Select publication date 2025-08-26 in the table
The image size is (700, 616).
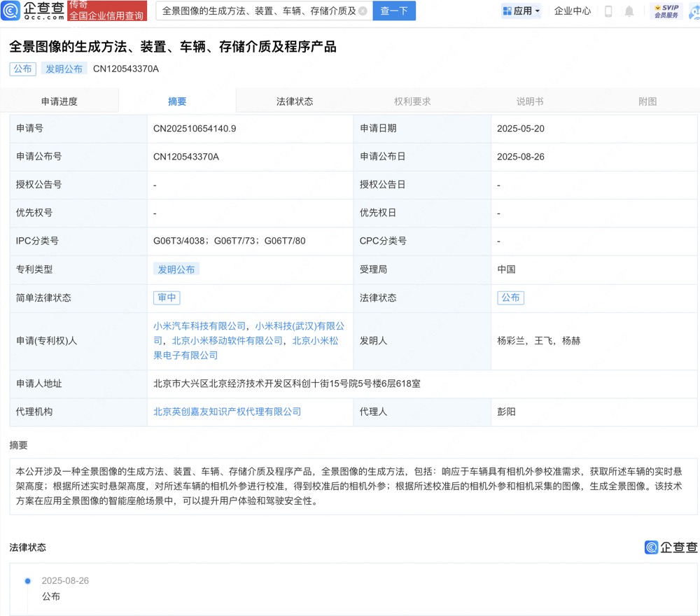521,157
